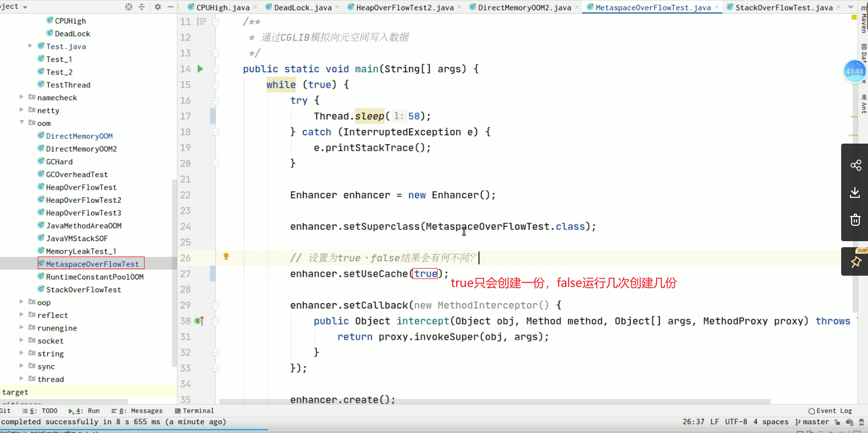Click the collapse all icon in Project panel
Image resolution: width=868 pixels, height=433 pixels.
tap(142, 7)
